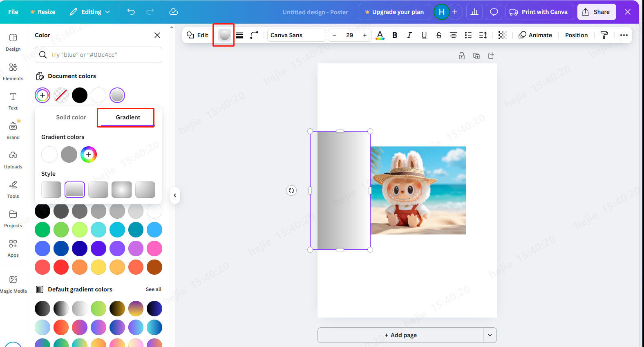Open the copy style paint roller
644x347 pixels.
[x=604, y=35]
